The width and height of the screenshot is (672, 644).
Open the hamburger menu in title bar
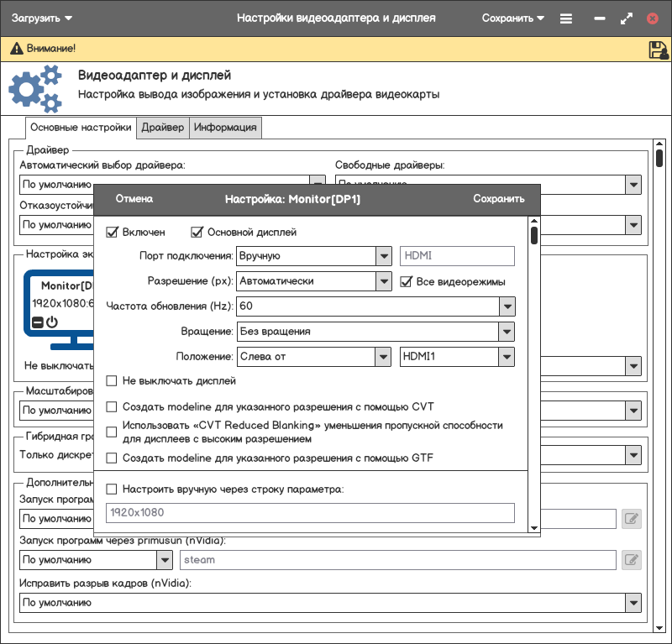[566, 18]
